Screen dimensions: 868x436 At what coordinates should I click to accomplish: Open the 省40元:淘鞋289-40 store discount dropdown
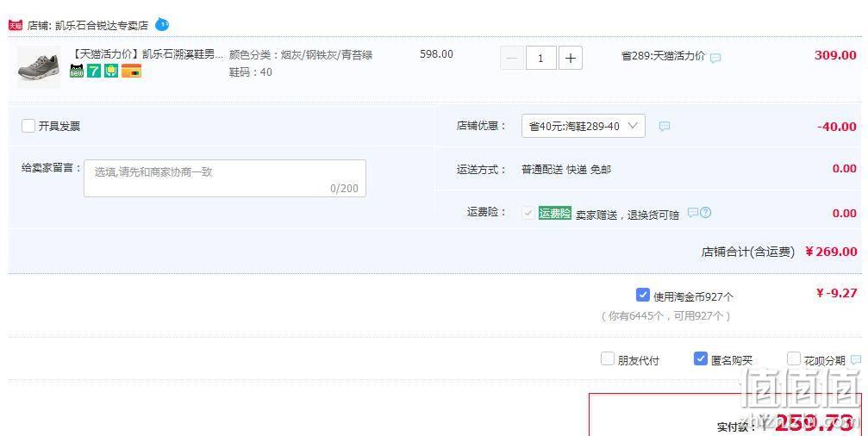[x=583, y=126]
